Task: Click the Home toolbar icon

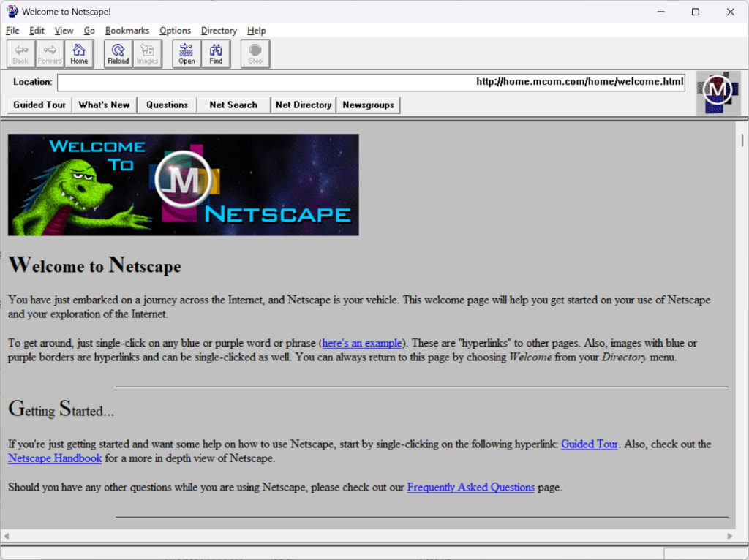Action: [x=79, y=53]
